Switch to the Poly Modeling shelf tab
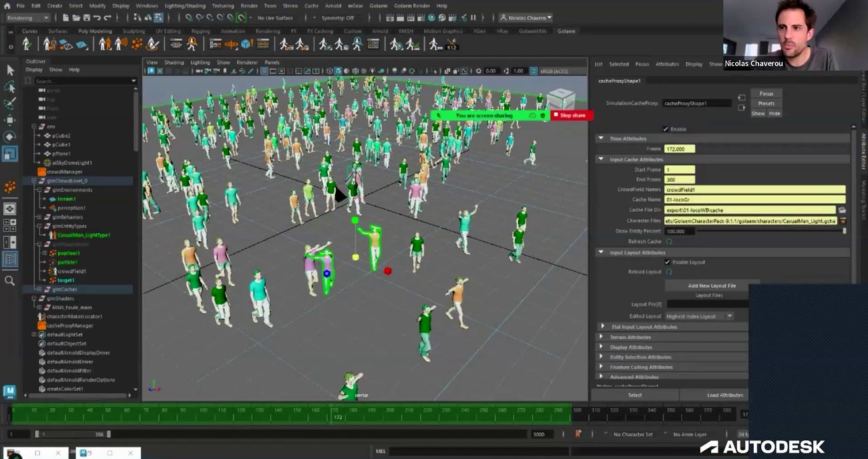Image resolution: width=868 pixels, height=459 pixels. tap(95, 31)
